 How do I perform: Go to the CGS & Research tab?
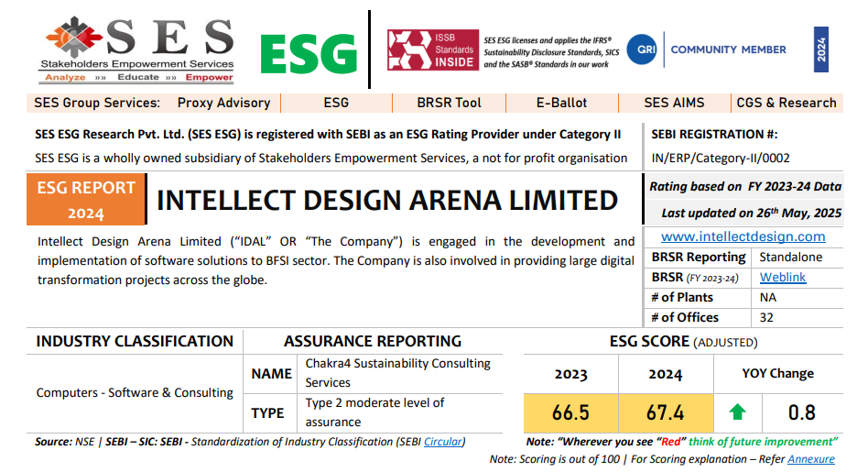tap(787, 103)
